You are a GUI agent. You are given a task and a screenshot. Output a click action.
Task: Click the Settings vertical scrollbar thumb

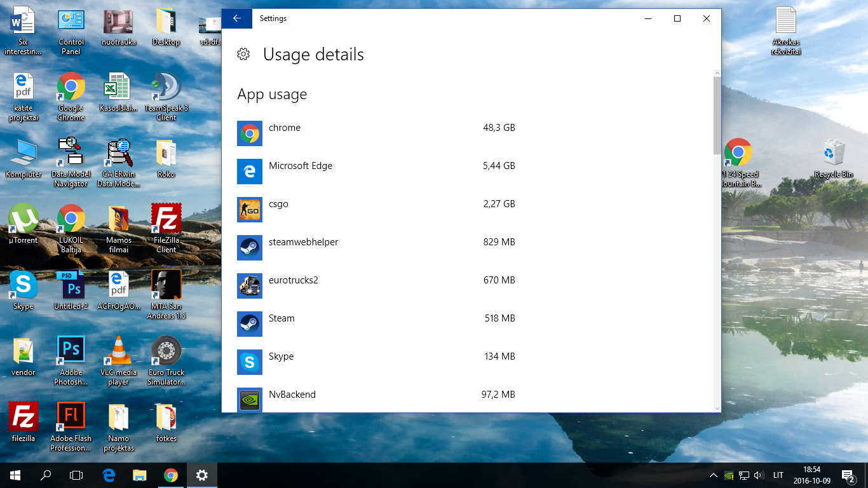pos(717,116)
